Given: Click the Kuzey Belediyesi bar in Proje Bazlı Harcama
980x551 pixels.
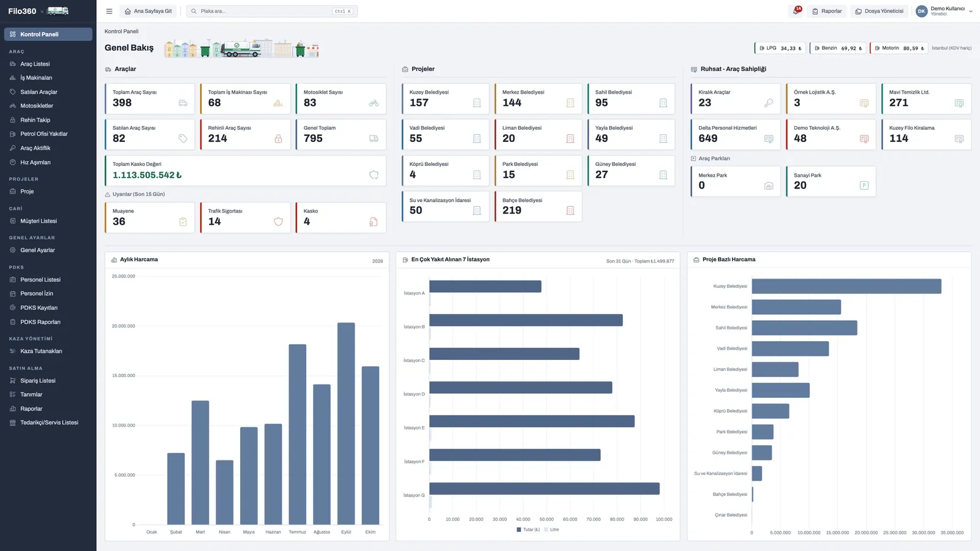Looking at the screenshot, I should tap(846, 286).
